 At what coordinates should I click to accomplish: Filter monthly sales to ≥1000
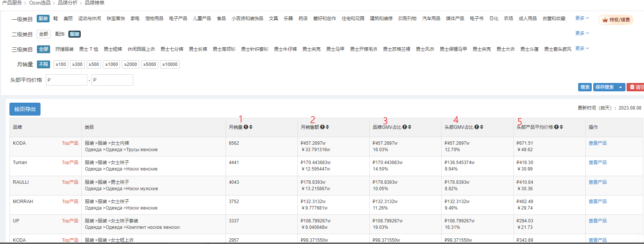click(112, 64)
